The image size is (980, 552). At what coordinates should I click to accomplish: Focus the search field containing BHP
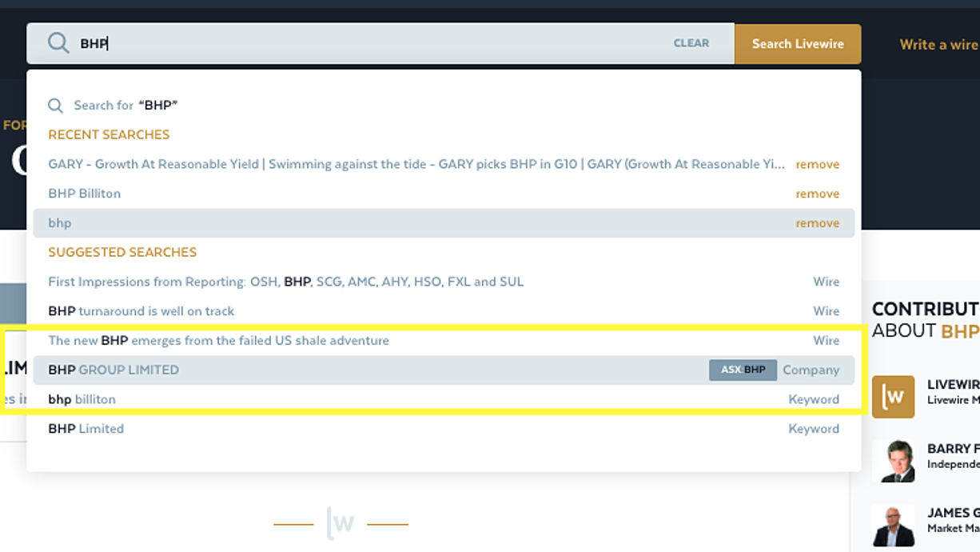point(380,44)
